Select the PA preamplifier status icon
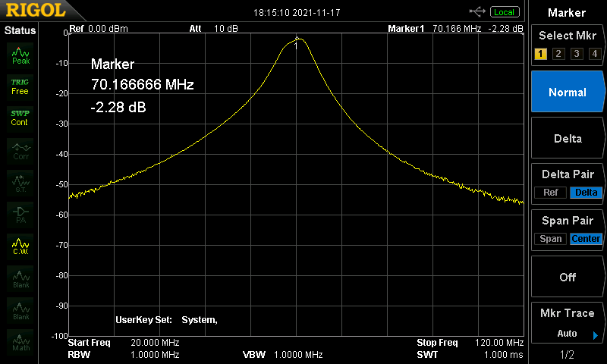 (x=20, y=213)
